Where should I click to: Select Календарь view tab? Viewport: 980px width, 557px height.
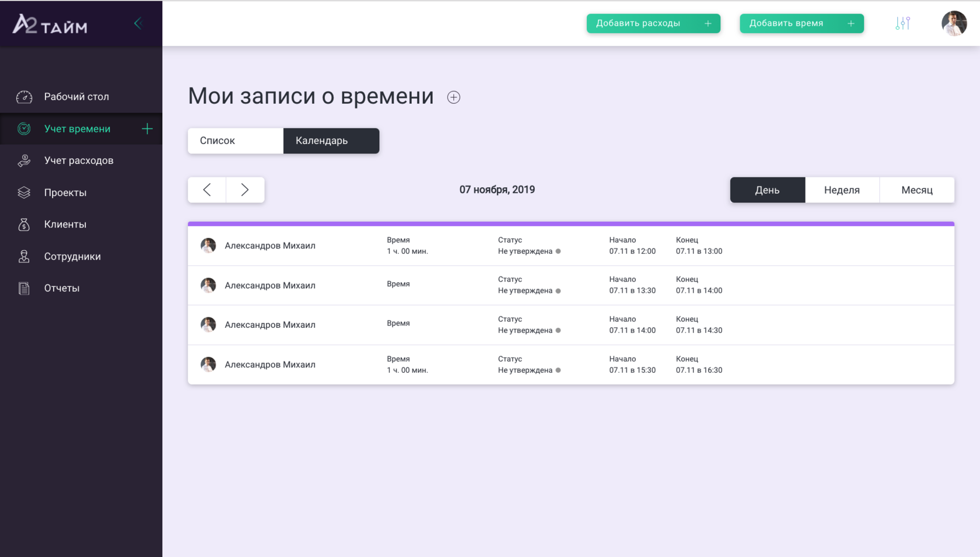point(331,141)
